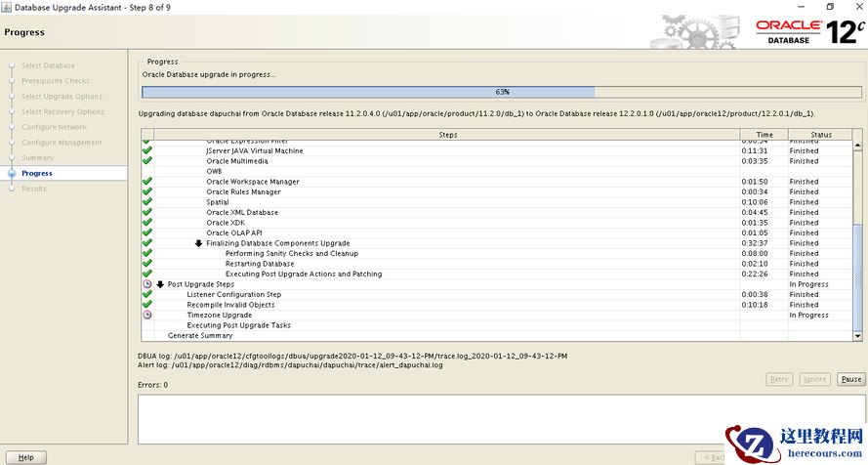Click the Steps column header
Image resolution: width=868 pixels, height=465 pixels.
click(x=447, y=135)
